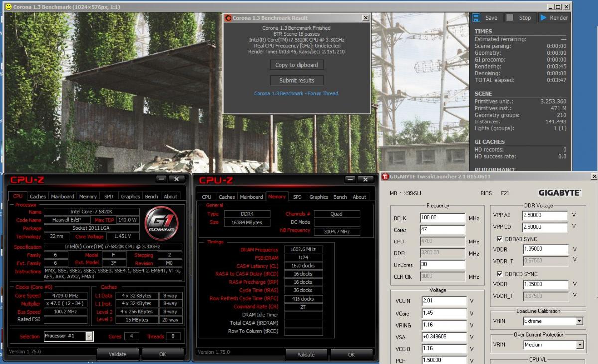This screenshot has width=598, height=364.
Task: Click the DDRCD VDDR voltage field
Action: click(x=545, y=285)
